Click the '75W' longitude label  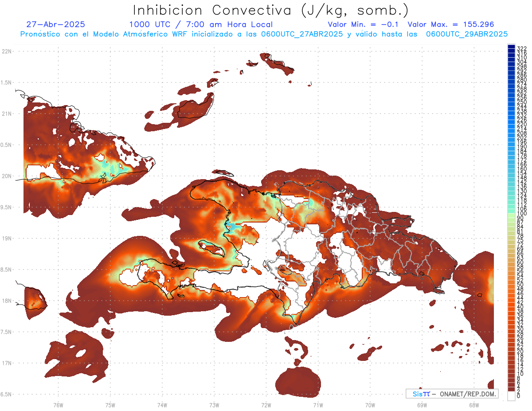(x=110, y=405)
